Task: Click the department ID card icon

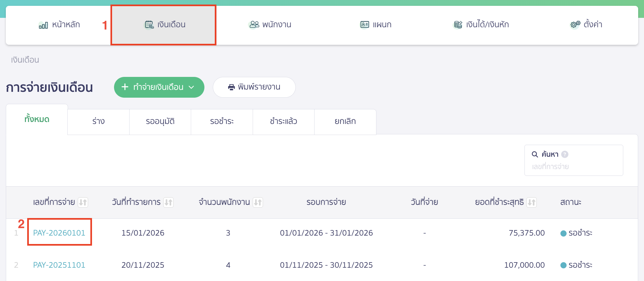Action: click(x=365, y=25)
